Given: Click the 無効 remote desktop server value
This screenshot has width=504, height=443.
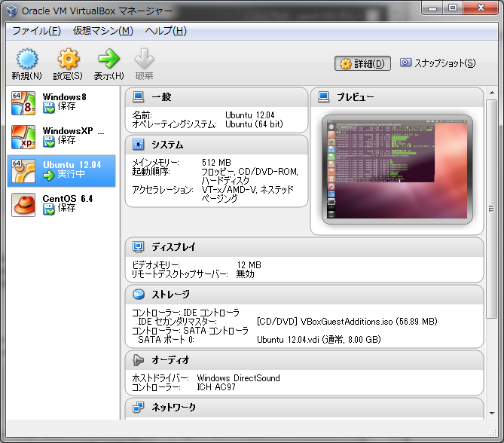Looking at the screenshot, I should (246, 274).
